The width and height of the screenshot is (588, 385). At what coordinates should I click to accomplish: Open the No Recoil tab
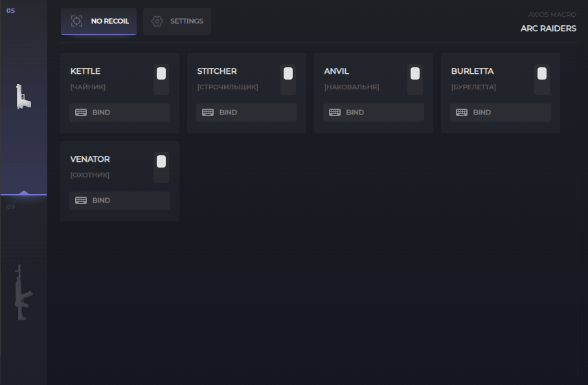tap(98, 21)
